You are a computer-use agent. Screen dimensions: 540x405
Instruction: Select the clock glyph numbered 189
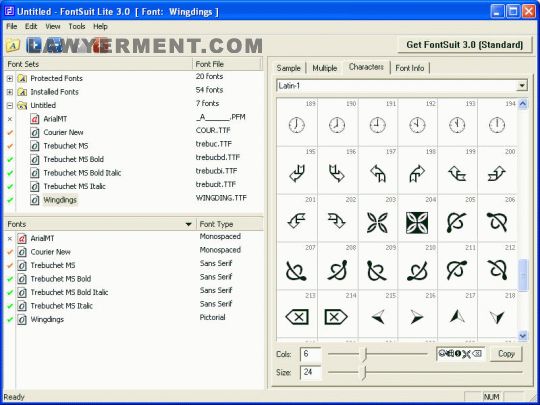(x=297, y=125)
